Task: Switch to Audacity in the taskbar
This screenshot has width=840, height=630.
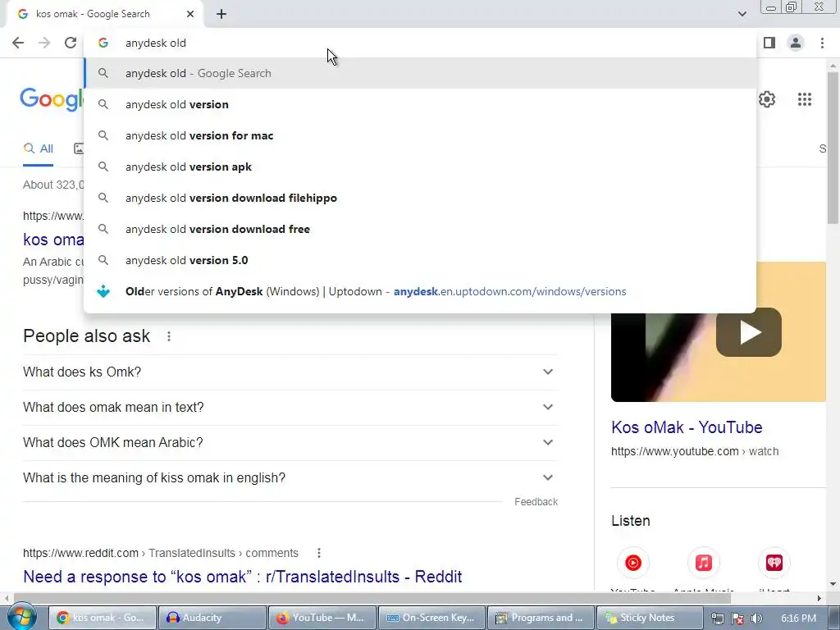Action: (212, 618)
